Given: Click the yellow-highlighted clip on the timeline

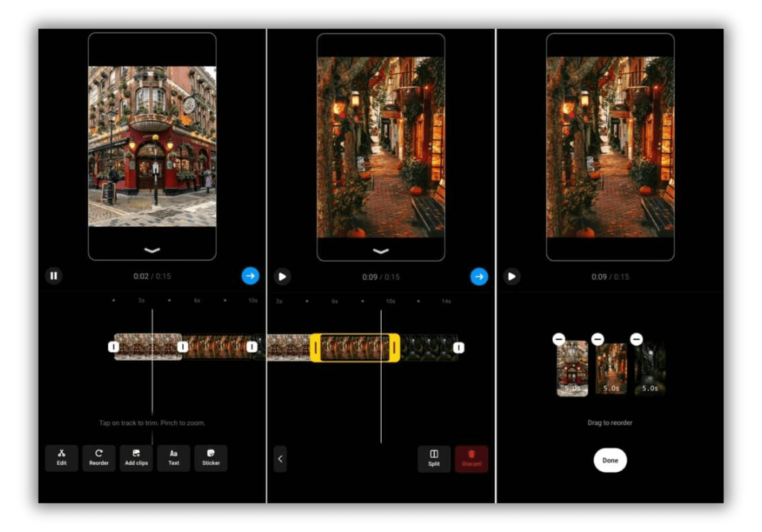Looking at the screenshot, I should (x=355, y=347).
